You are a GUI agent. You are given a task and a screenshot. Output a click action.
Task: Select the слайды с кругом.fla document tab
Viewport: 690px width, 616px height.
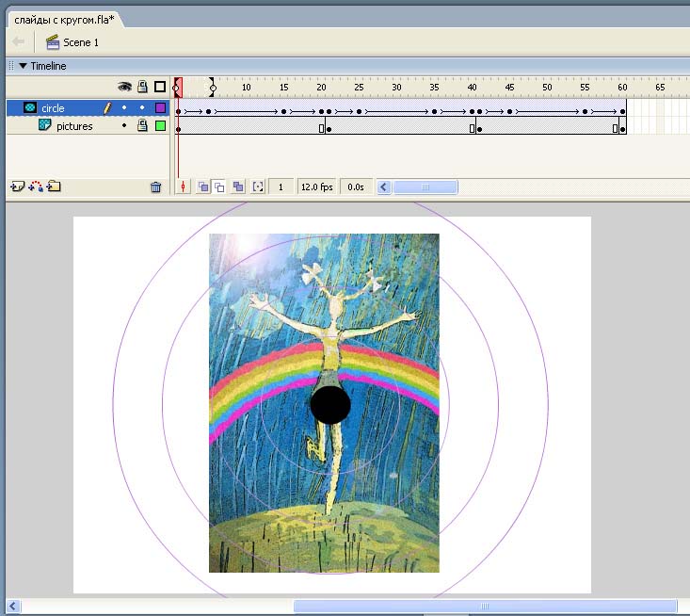(x=64, y=20)
